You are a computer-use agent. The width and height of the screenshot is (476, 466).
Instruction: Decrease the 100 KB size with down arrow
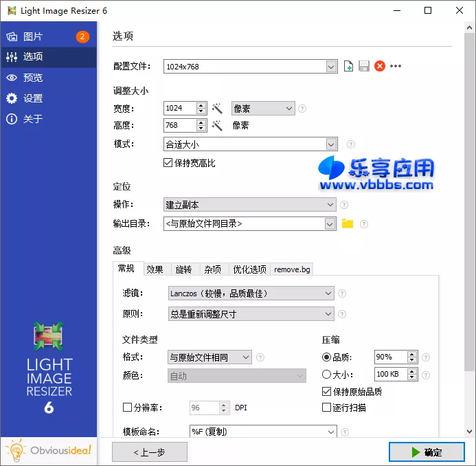pyautogui.click(x=411, y=377)
